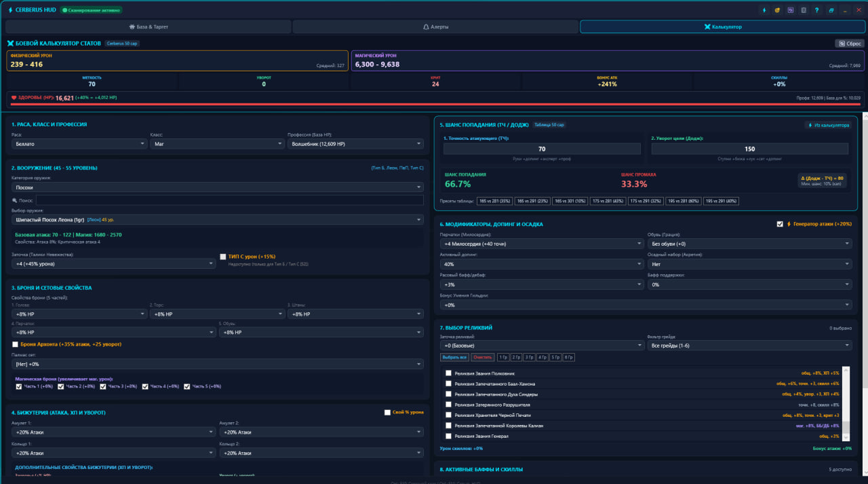Image resolution: width=868 pixels, height=484 pixels.
Task: Open the gray document icon in title bar
Action: point(804,10)
